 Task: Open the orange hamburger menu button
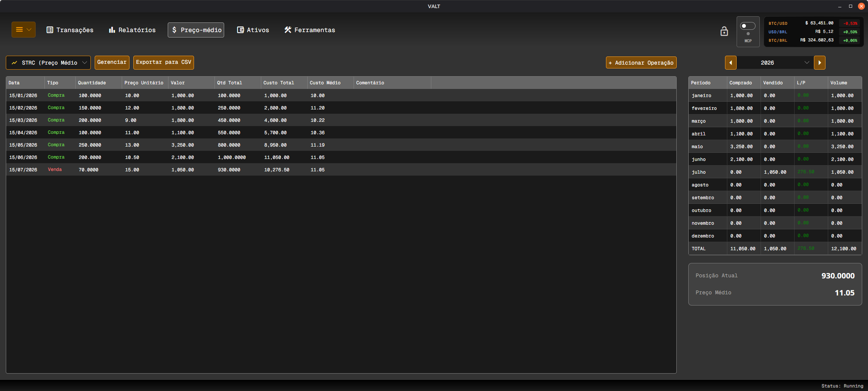pos(23,30)
